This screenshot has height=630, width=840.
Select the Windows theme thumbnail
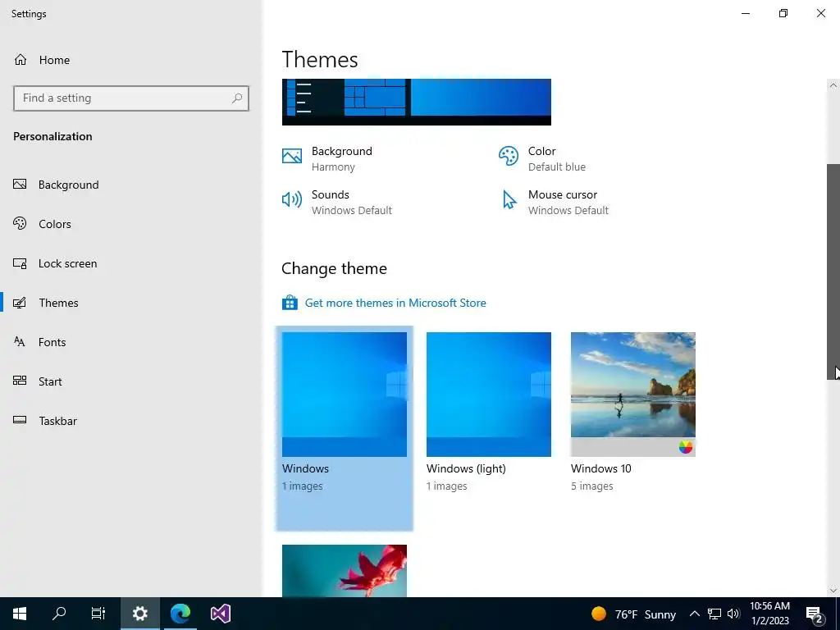(345, 395)
